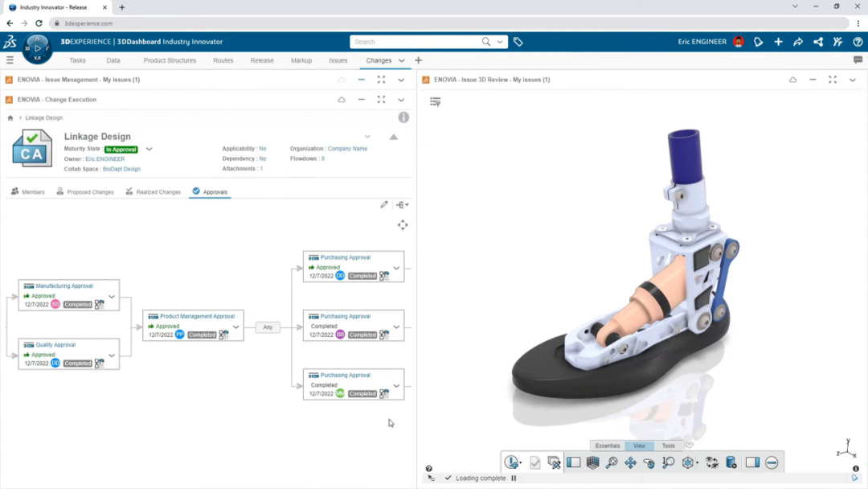Screen dimensions: 868x489
Task: Select the Essentials toolbar tab
Action: pos(608,446)
